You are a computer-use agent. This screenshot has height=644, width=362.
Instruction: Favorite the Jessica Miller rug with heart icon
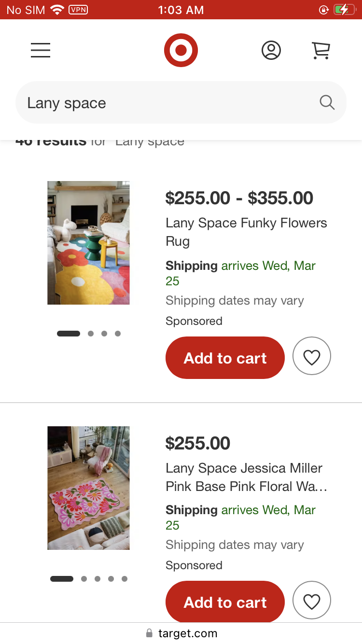tap(312, 601)
